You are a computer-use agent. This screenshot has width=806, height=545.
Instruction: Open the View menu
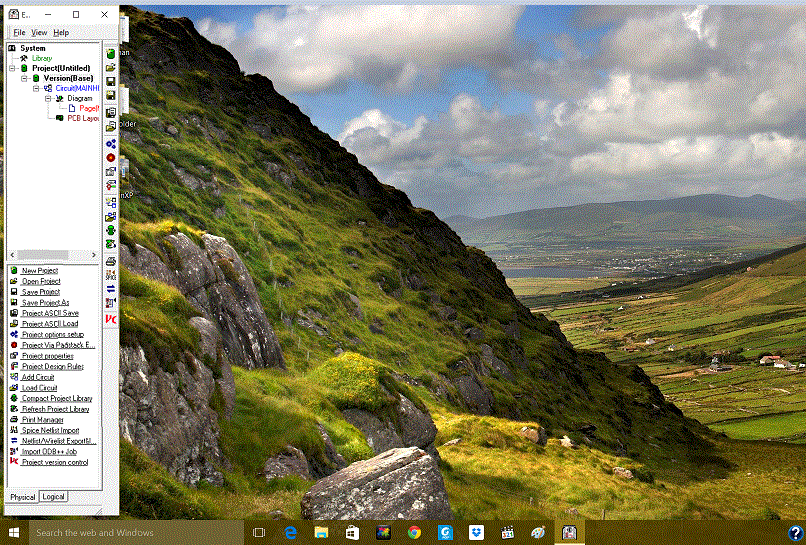[x=39, y=32]
